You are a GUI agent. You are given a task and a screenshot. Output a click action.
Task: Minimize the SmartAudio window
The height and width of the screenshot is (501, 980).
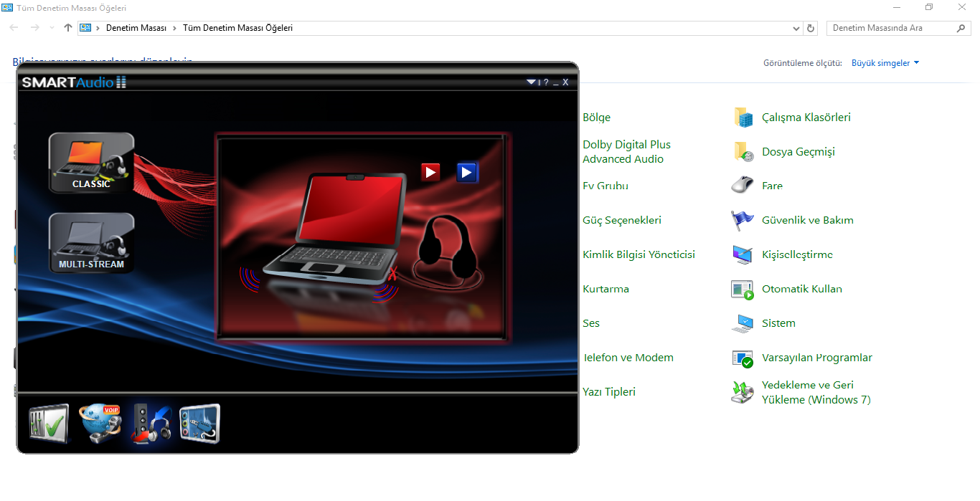pos(556,83)
